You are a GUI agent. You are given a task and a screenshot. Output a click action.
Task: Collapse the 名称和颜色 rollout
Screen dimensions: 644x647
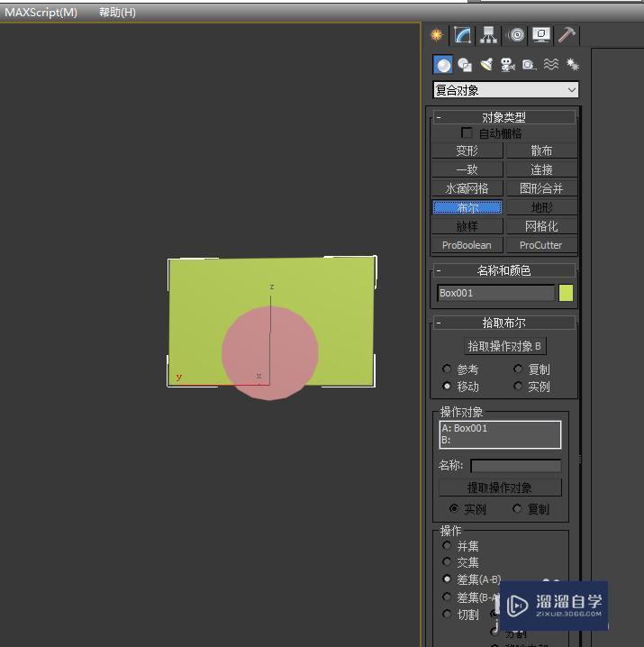(503, 270)
